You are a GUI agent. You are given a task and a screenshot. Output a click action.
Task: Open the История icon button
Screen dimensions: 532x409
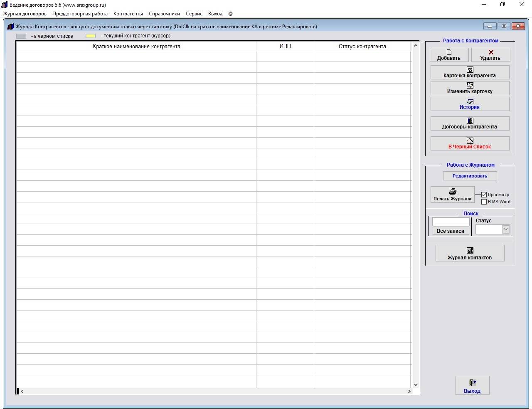pos(470,101)
